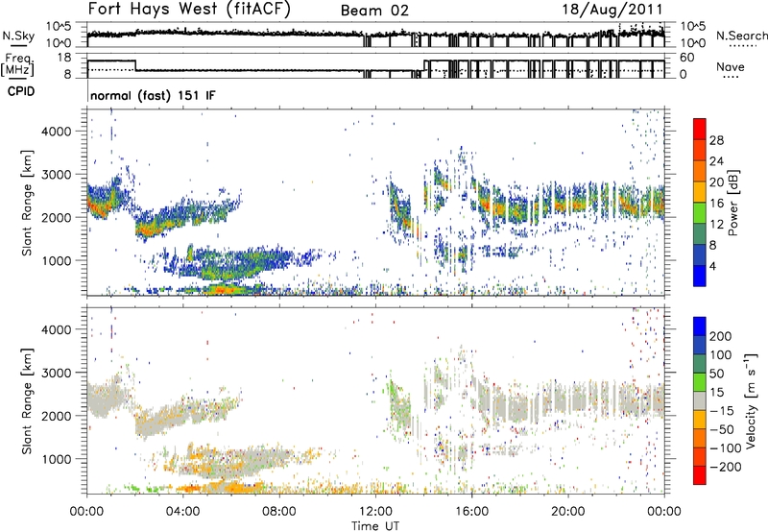
Task: Click the "3000" tick on the Velocity panel
Action: (56, 373)
